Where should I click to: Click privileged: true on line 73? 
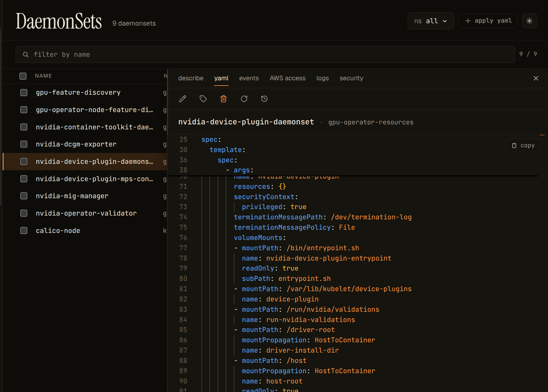pyautogui.click(x=274, y=207)
